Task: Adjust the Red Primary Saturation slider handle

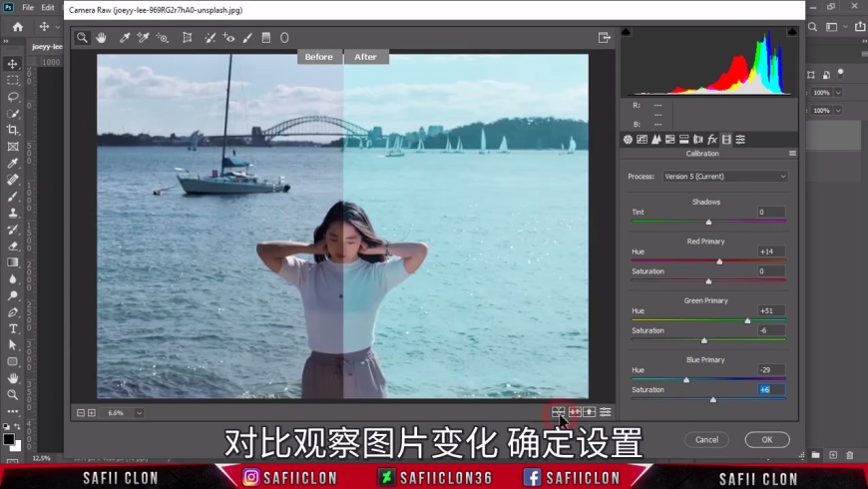Action: pos(708,281)
